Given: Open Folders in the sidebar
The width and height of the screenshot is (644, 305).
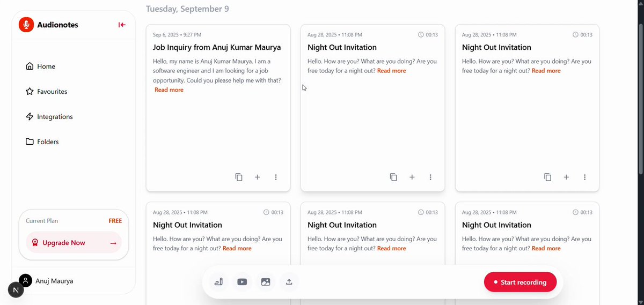Looking at the screenshot, I should coord(42,142).
